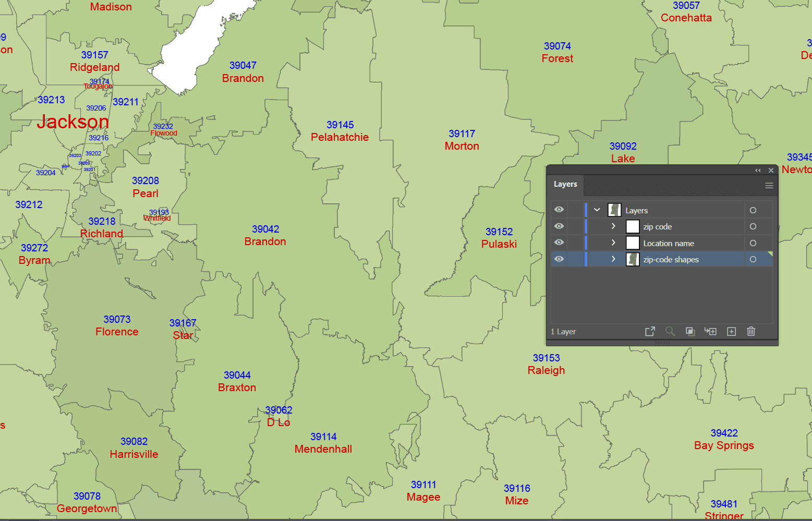812x521 pixels.
Task: Click target circle for Location name layer
Action: point(753,243)
